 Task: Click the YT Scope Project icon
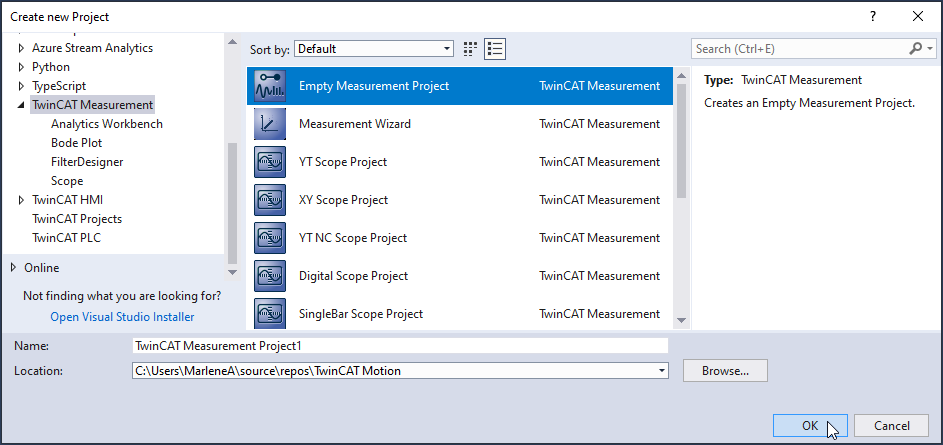coord(270,162)
